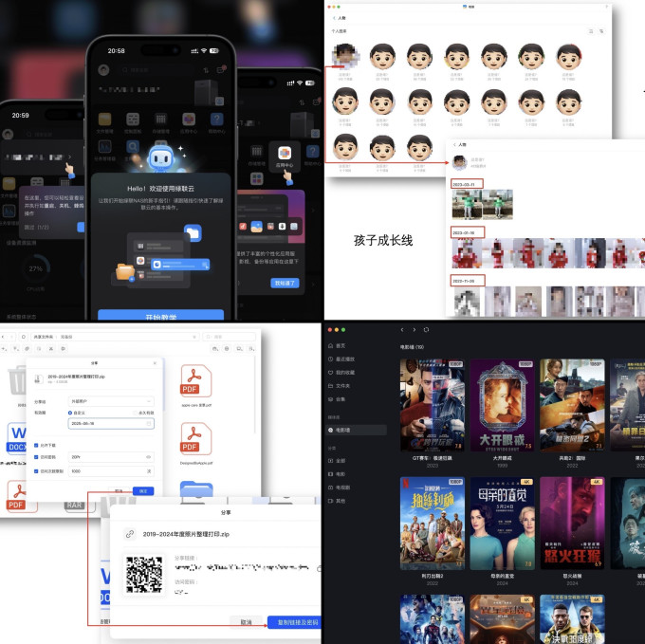Confirm the share settings with blue button

(143, 491)
